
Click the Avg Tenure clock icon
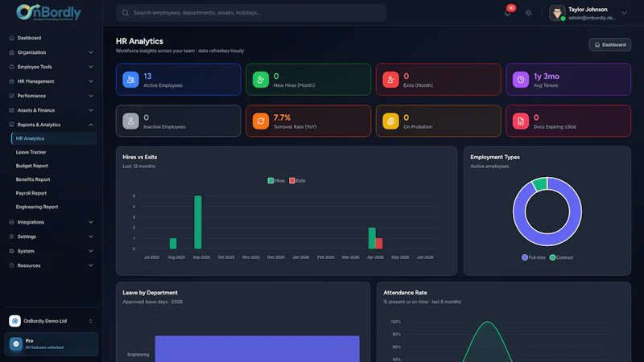pyautogui.click(x=520, y=80)
